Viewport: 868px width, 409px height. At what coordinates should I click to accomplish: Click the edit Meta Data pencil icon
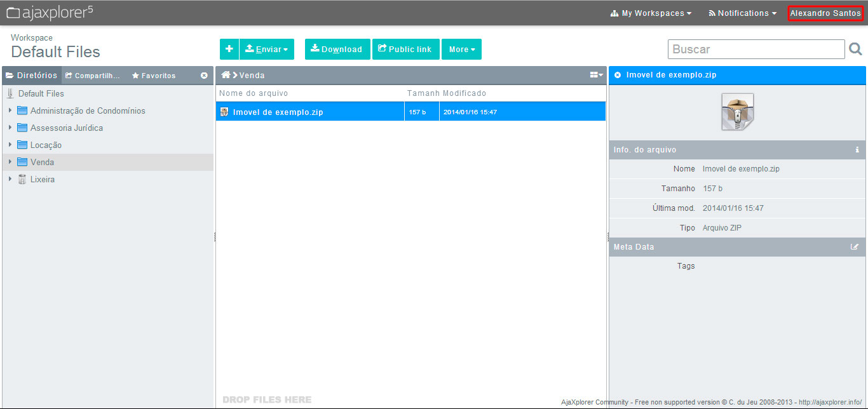point(855,247)
